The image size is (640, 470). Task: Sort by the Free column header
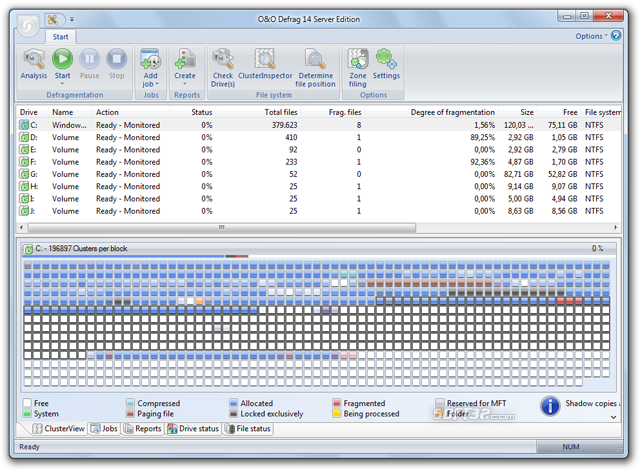(559, 112)
